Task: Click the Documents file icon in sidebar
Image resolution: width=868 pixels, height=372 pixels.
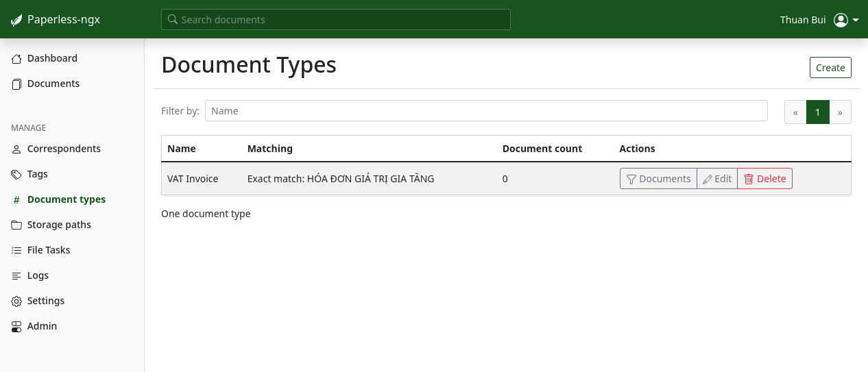Action: 16,84
